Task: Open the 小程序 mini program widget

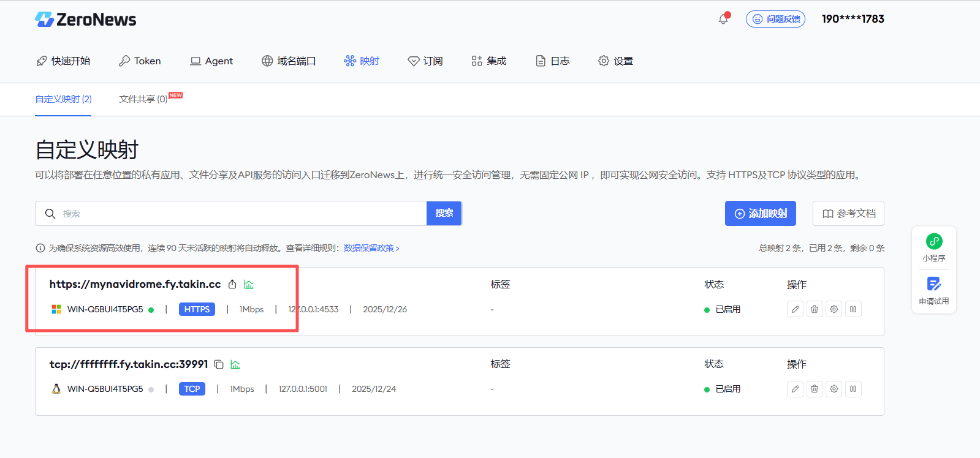Action: [x=934, y=247]
